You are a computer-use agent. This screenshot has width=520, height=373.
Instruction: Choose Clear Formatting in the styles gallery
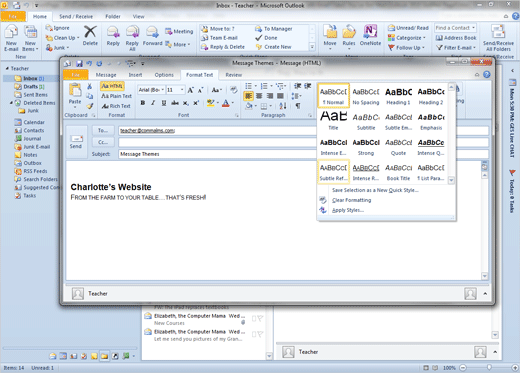352,200
